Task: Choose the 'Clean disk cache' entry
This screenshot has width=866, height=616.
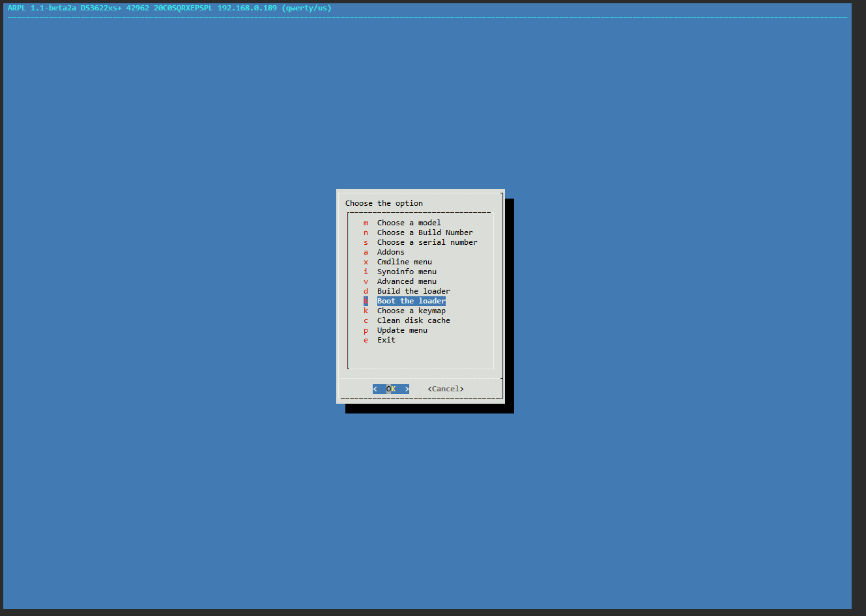Action: point(413,320)
